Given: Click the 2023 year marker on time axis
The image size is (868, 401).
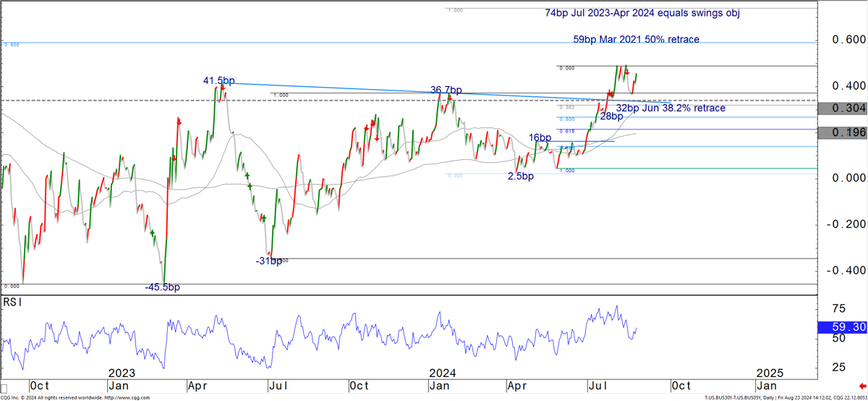Looking at the screenshot, I should point(122,373).
